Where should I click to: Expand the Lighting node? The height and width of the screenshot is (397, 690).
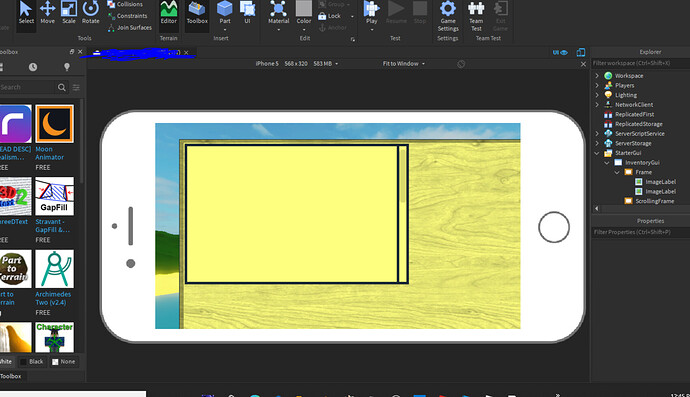tap(597, 95)
